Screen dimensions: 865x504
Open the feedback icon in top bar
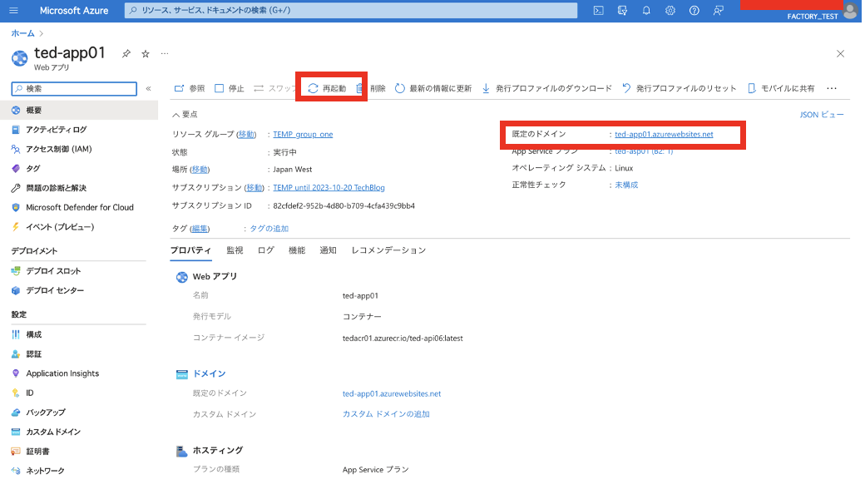coord(718,11)
